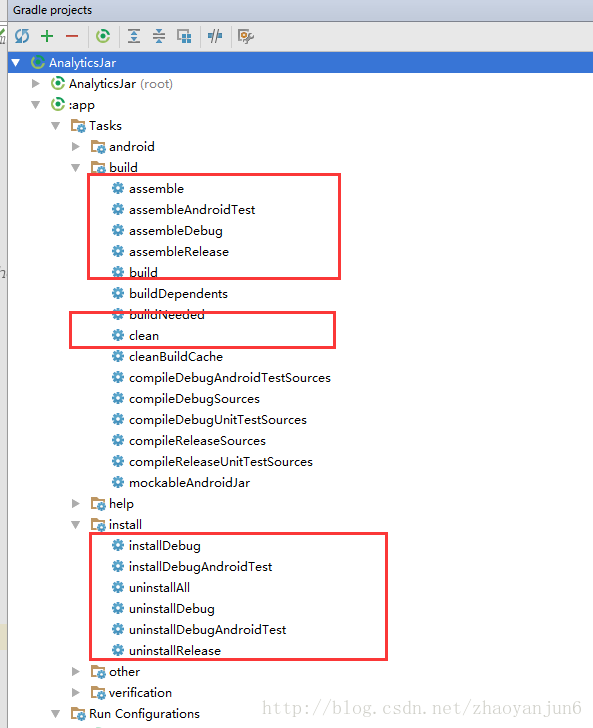Select the cleanBuildCache task
593x728 pixels.
176,357
